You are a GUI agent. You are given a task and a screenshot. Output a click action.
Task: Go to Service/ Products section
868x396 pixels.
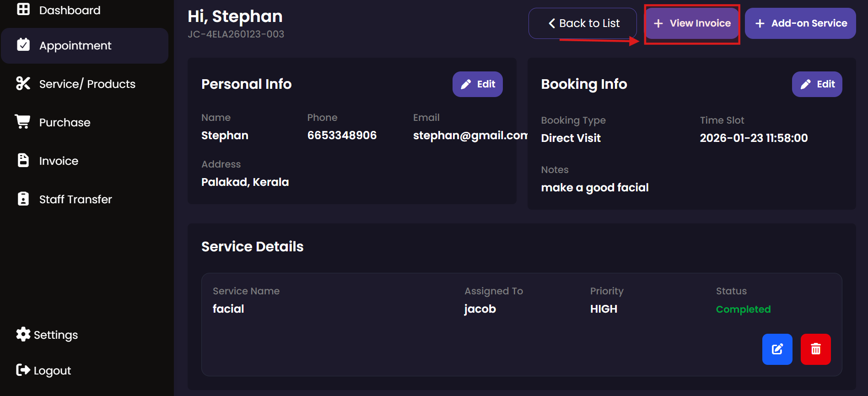tap(87, 84)
